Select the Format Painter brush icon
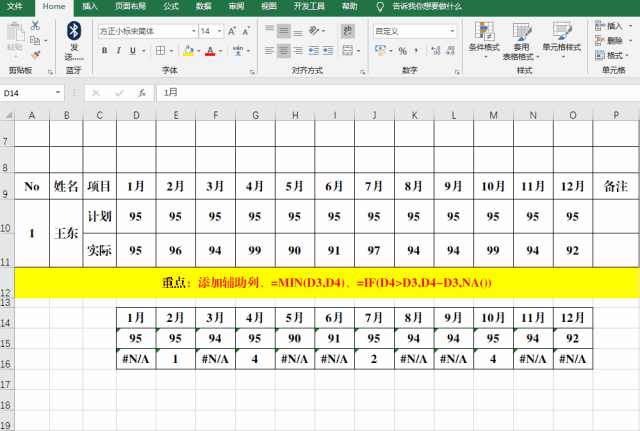 [36, 55]
